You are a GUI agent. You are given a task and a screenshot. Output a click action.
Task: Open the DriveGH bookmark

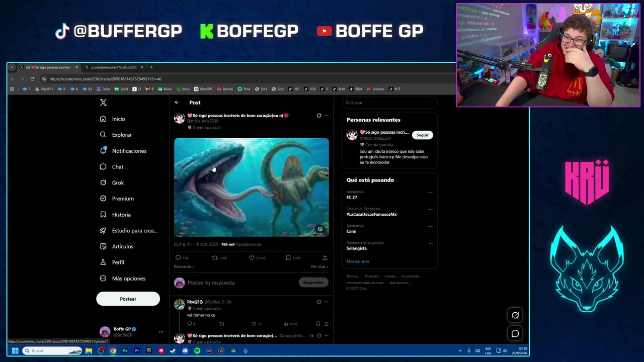point(44,89)
